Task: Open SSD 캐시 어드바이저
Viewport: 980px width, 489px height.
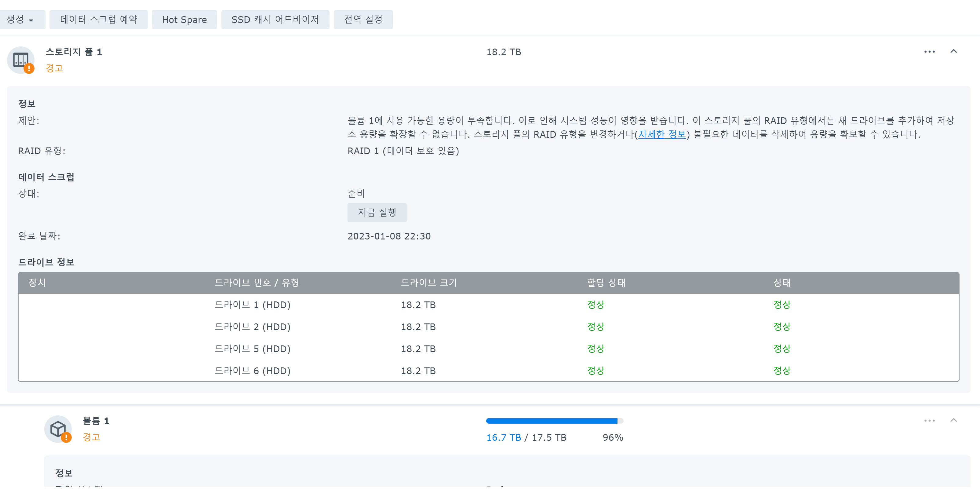Action: tap(275, 20)
